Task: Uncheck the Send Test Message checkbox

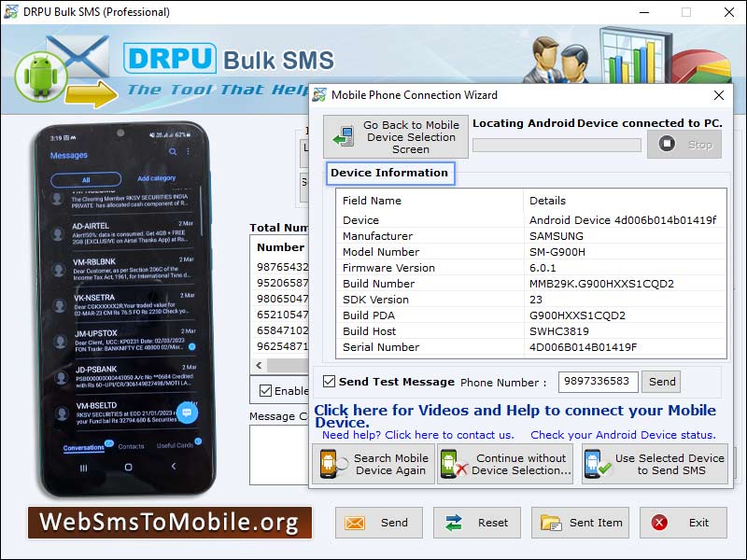Action: point(329,382)
